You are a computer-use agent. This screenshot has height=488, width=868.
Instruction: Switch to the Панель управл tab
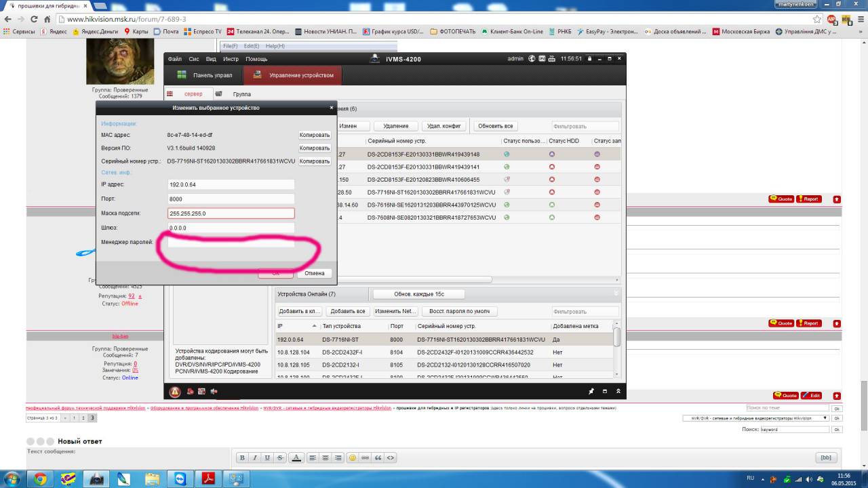click(205, 75)
